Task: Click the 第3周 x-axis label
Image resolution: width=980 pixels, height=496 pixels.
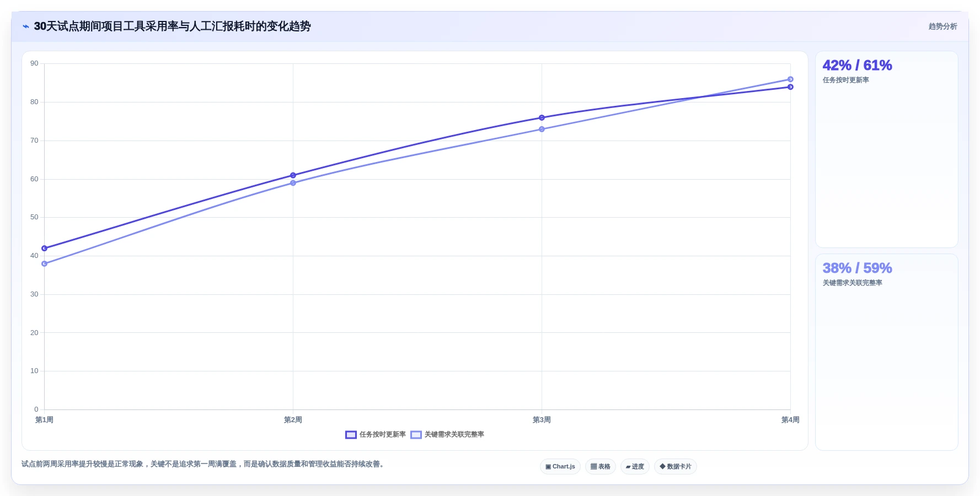Action: (x=542, y=420)
